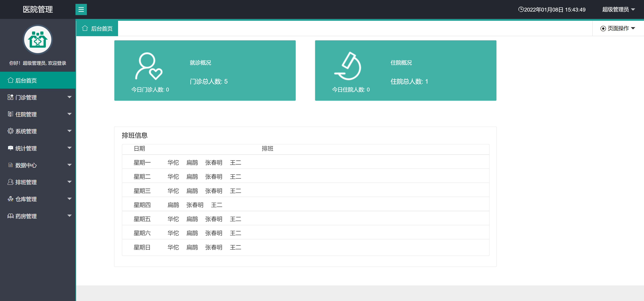The width and height of the screenshot is (644, 301).
Task: Expand the 仓库管理 menu arrow
Action: pyautogui.click(x=69, y=199)
